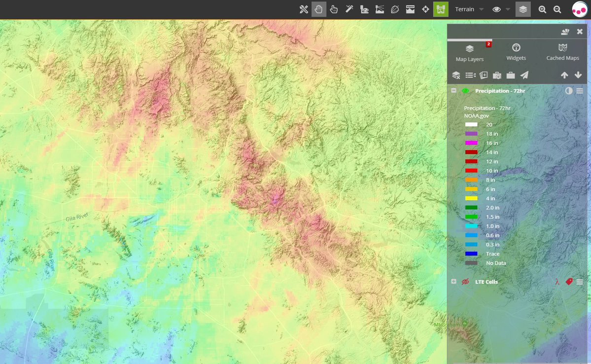Hide the Precipitation - 72hr layer
This screenshot has width=591, height=364.
tap(465, 91)
